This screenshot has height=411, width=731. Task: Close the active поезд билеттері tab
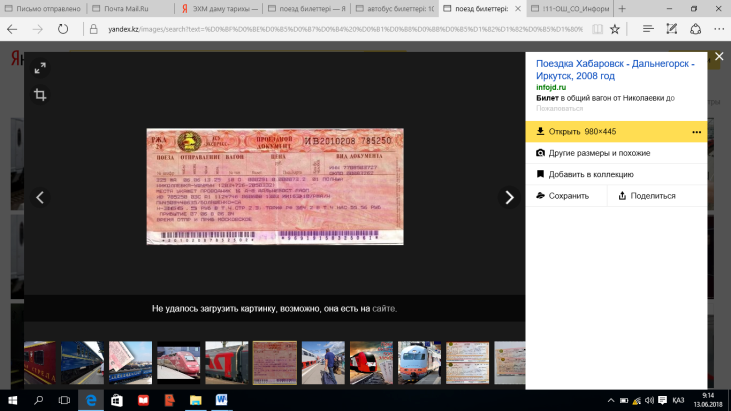(517, 8)
